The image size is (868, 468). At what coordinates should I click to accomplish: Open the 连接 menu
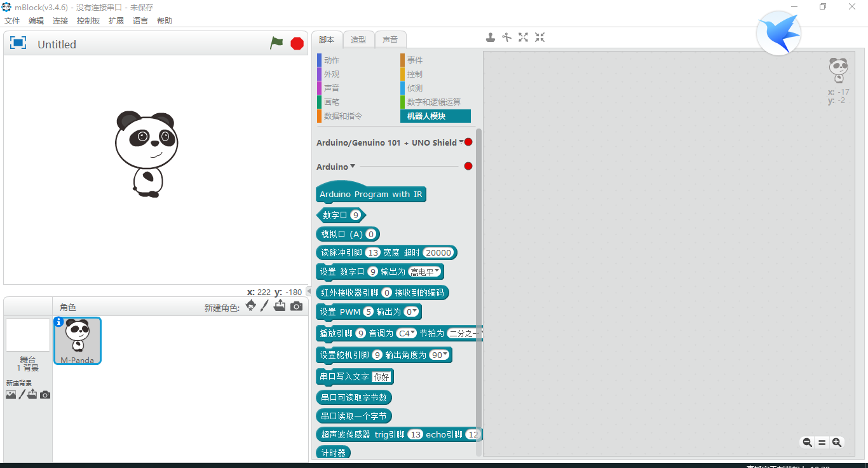tap(60, 21)
